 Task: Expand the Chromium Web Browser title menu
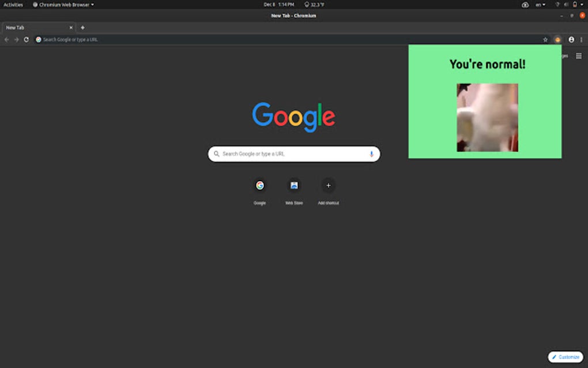pyautogui.click(x=63, y=4)
